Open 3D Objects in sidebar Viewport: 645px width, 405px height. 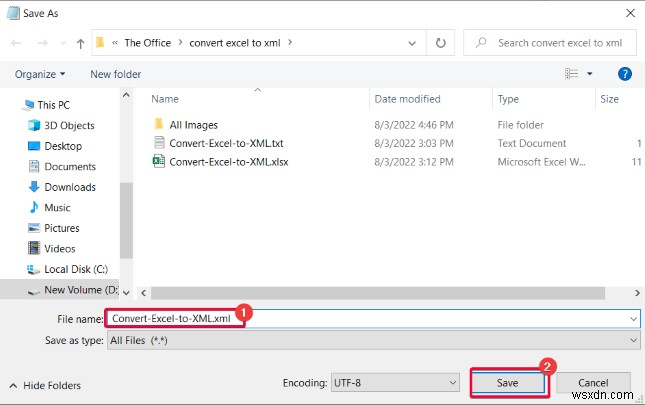point(69,126)
